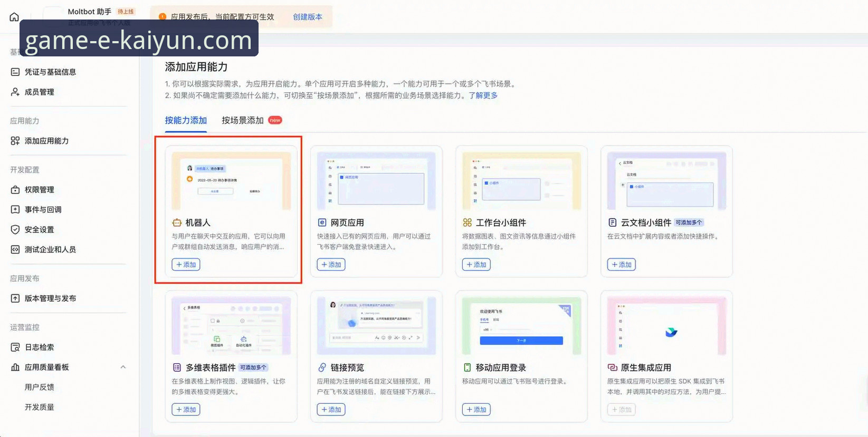Viewport: 868px width, 437px height.
Task: Add the 工作台小组件 capability
Action: 476,265
